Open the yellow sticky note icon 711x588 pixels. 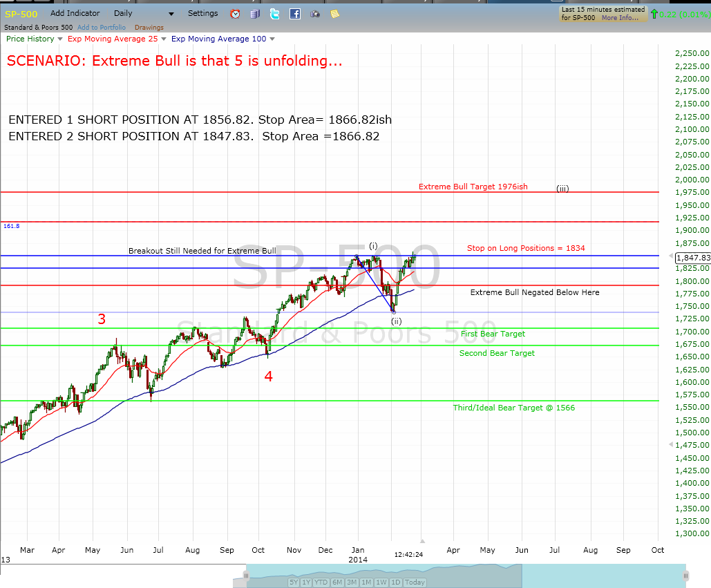(334, 14)
